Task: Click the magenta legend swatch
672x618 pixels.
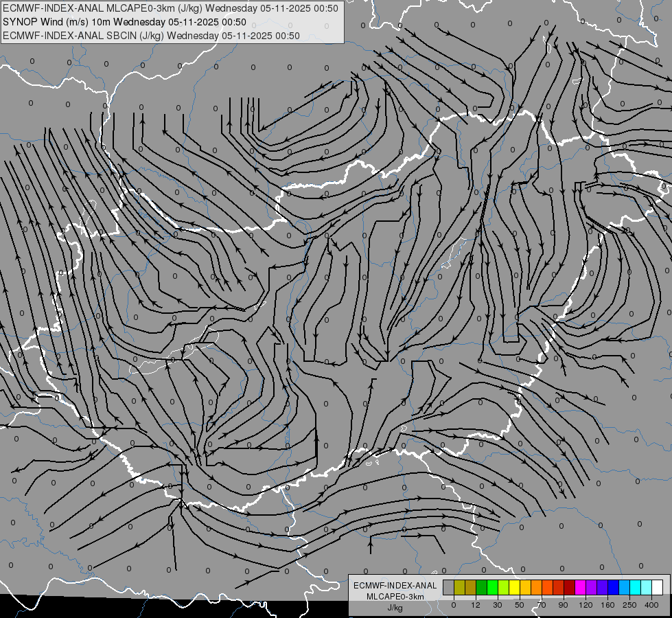Action: 580,587
